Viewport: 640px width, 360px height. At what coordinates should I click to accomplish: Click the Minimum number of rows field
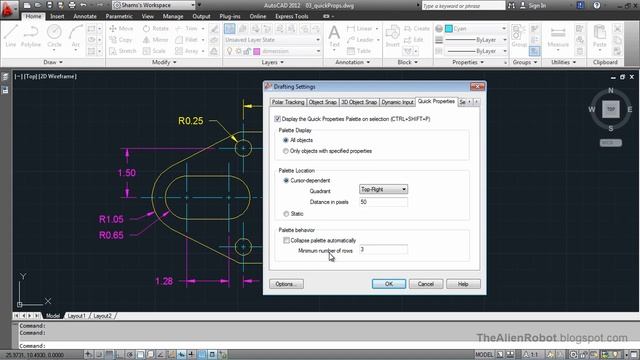tap(383, 249)
